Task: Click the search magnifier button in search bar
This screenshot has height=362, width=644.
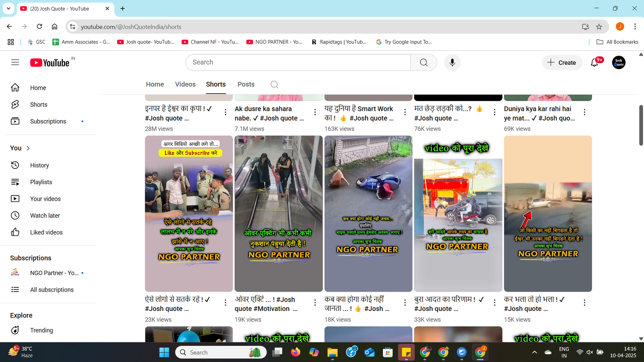Action: tap(423, 62)
